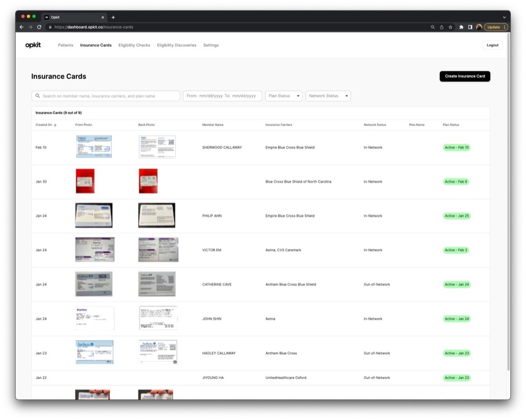Sort by the Created On arrow
Image resolution: width=526 pixels, height=420 pixels.
55,125
